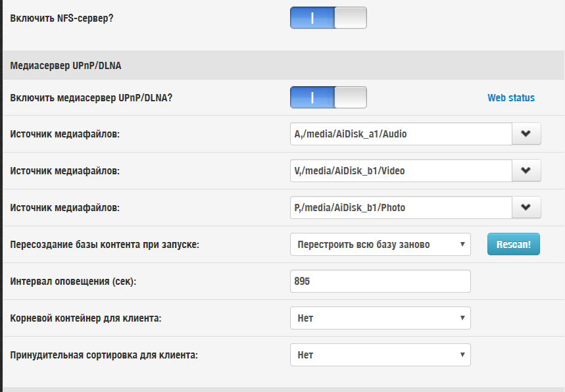Viewport: 565px width, 392px height.
Task: Click the 'Включить NFS-сервер?' label
Action: click(62, 18)
